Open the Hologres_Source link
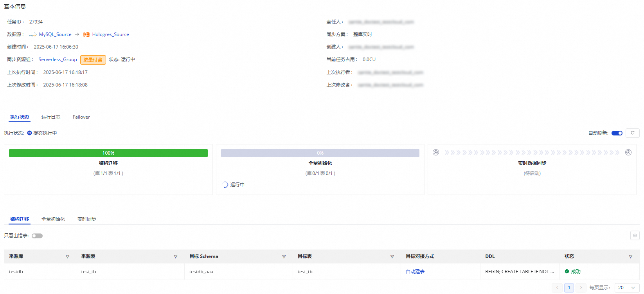The height and width of the screenshot is (294, 644). click(x=111, y=34)
